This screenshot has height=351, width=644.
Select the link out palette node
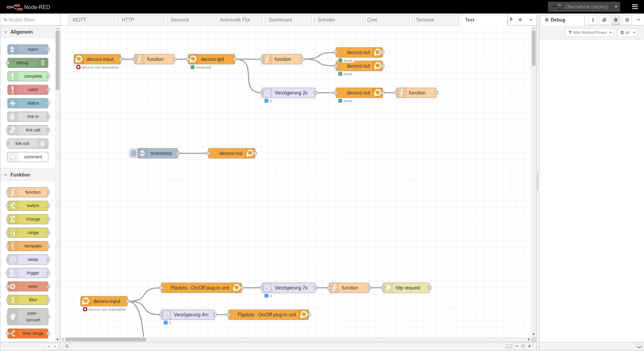tap(28, 144)
